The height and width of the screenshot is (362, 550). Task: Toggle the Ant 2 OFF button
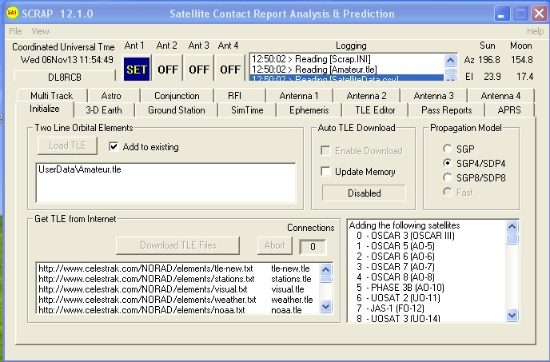click(168, 69)
